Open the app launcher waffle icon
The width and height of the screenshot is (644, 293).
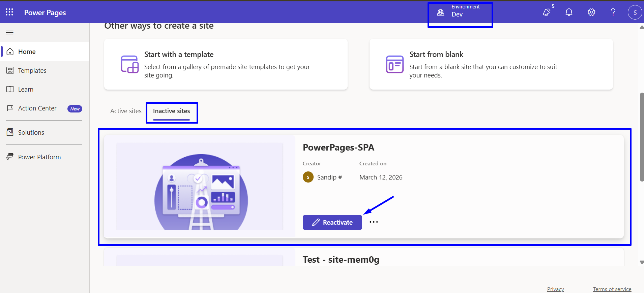(9, 12)
